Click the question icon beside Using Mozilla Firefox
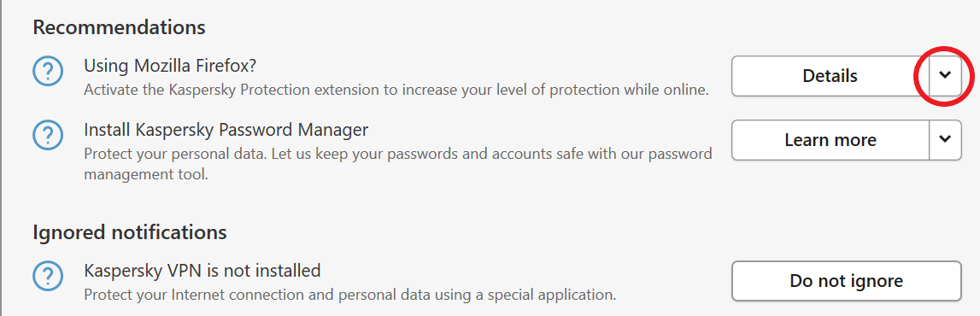The image size is (980, 316). pos(48,73)
